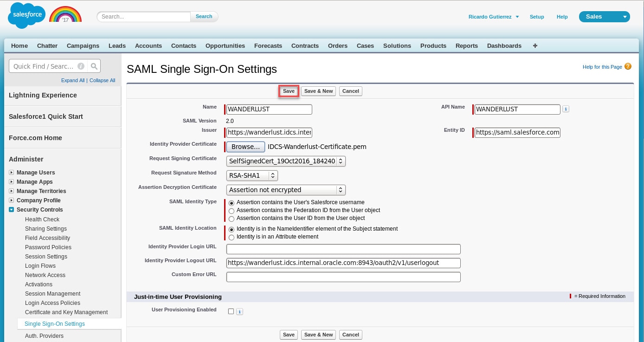Click the bottom Save & New button
The height and width of the screenshot is (342, 644).
(318, 335)
